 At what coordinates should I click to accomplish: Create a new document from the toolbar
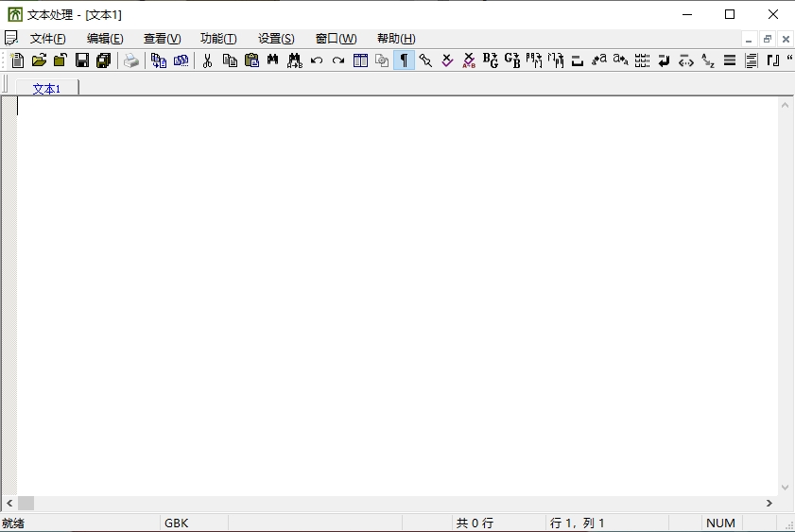tap(17, 60)
